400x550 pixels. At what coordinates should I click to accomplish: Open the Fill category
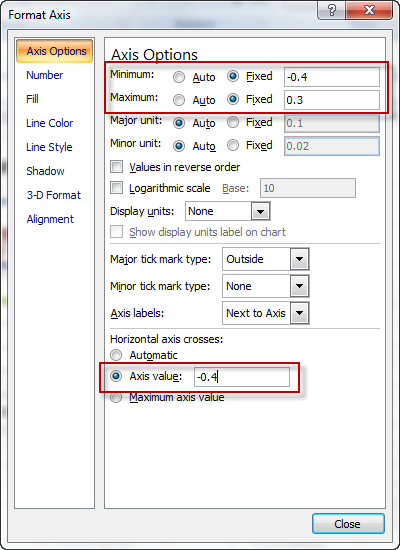[32, 99]
